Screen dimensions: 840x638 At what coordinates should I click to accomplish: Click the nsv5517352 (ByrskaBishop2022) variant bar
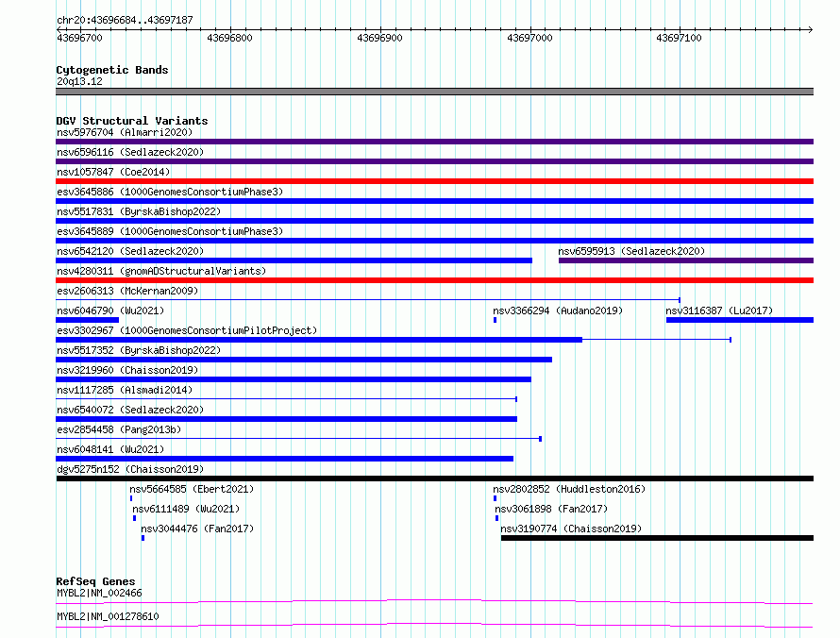tap(304, 360)
